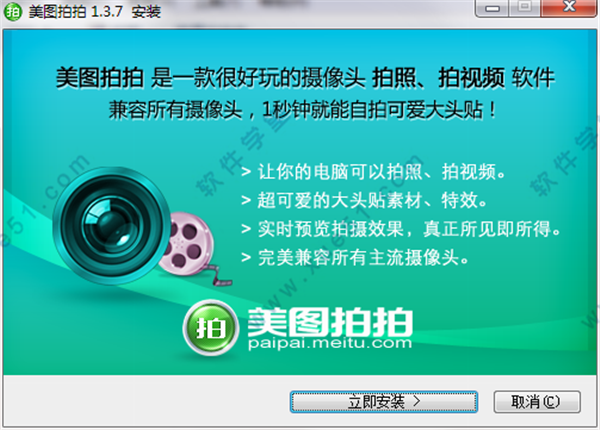Close the 美图拍拍 installer window
The width and height of the screenshot is (600, 430).
point(569,8)
